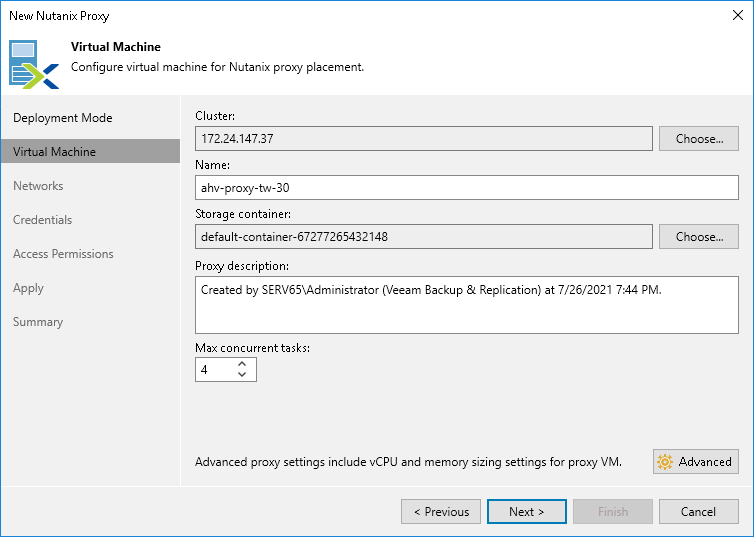Image resolution: width=754 pixels, height=537 pixels.
Task: Click the Nutanix proxy wizard icon
Action: 34,64
